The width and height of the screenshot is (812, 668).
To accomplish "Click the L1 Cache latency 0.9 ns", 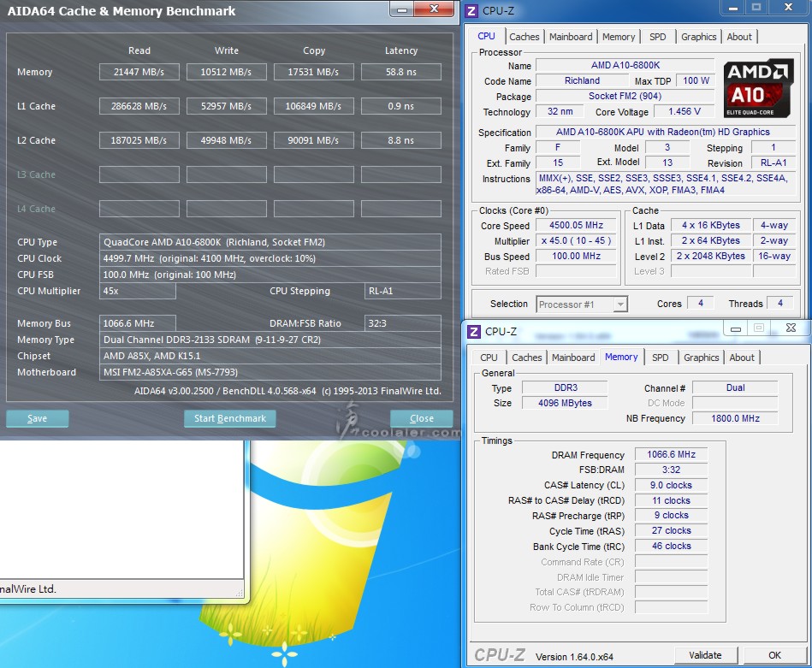I will click(400, 106).
